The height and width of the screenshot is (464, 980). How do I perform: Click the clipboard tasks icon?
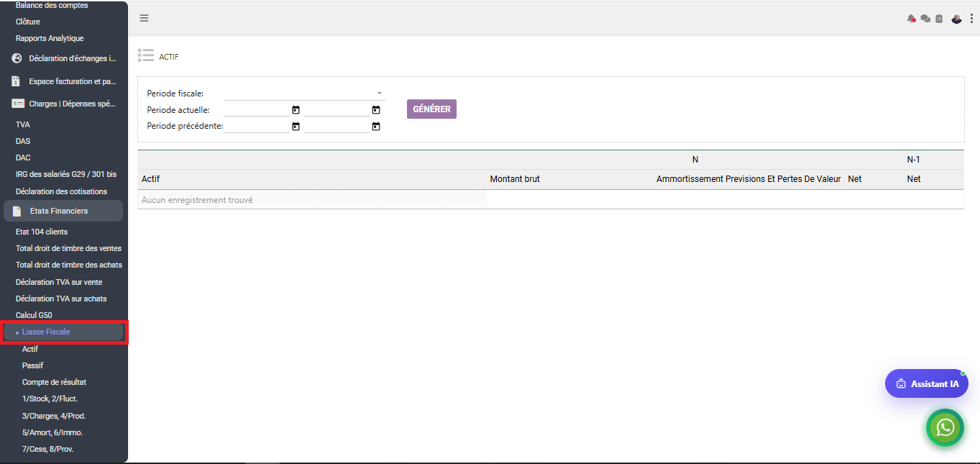coord(939,19)
